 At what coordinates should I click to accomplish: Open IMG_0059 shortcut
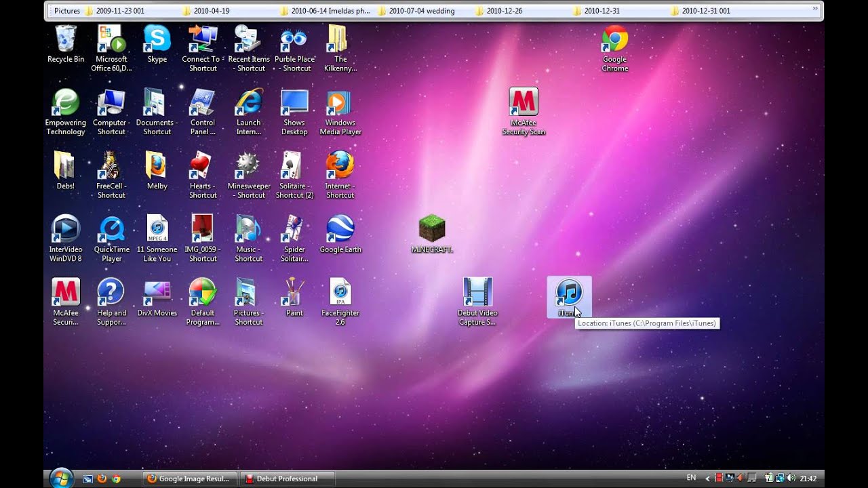203,239
